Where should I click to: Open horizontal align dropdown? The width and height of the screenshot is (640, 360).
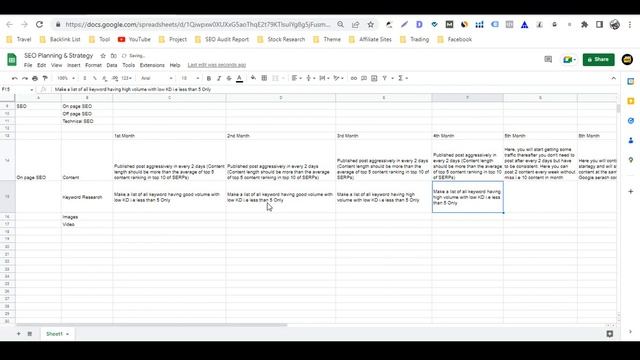click(x=297, y=78)
